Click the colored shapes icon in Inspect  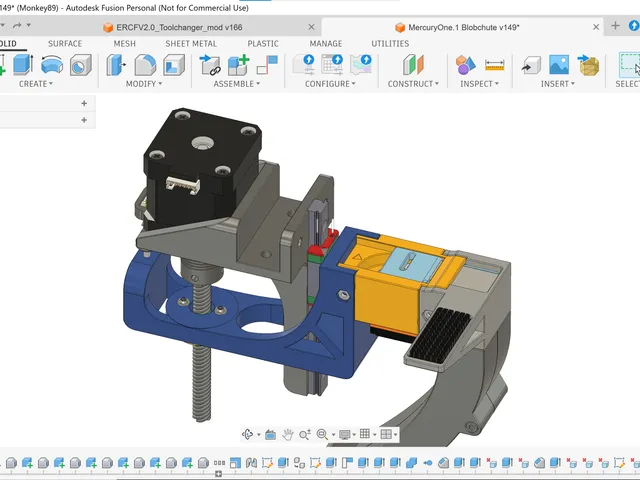pos(465,65)
